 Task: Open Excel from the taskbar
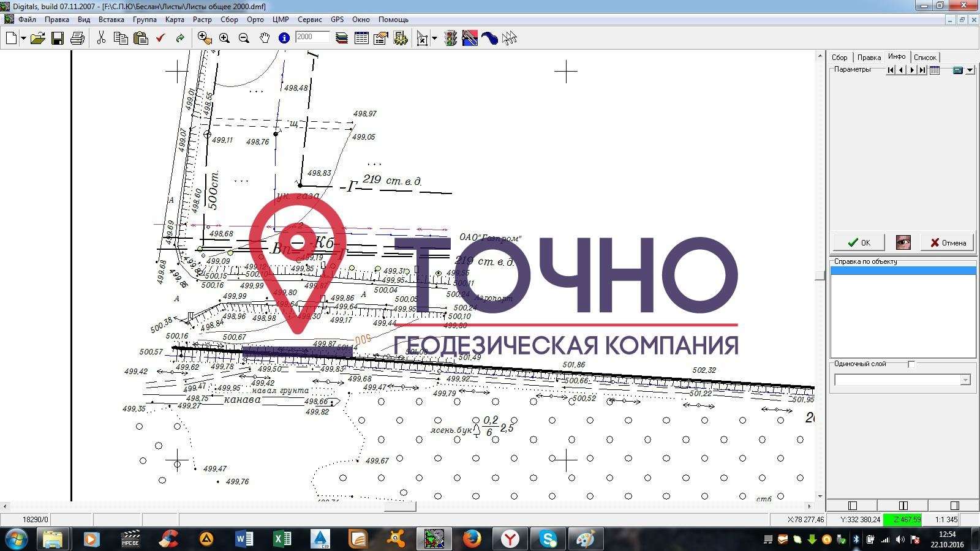[282, 539]
